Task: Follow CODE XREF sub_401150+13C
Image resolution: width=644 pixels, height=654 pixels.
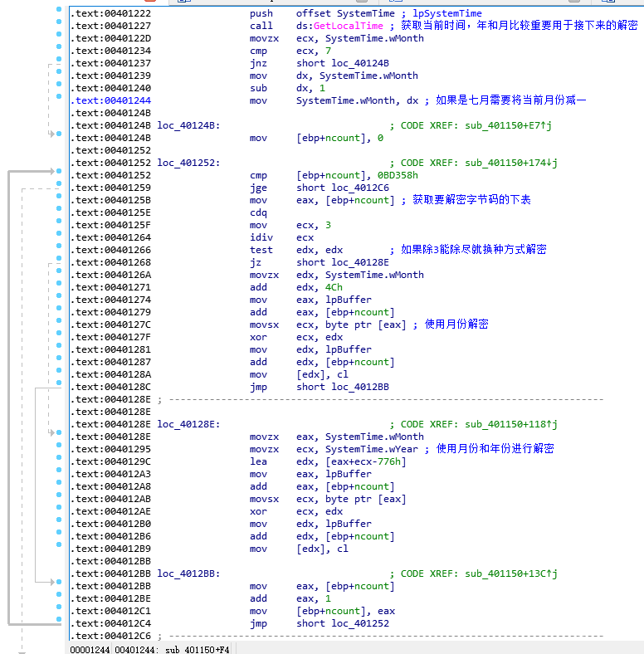Action: pos(511,574)
